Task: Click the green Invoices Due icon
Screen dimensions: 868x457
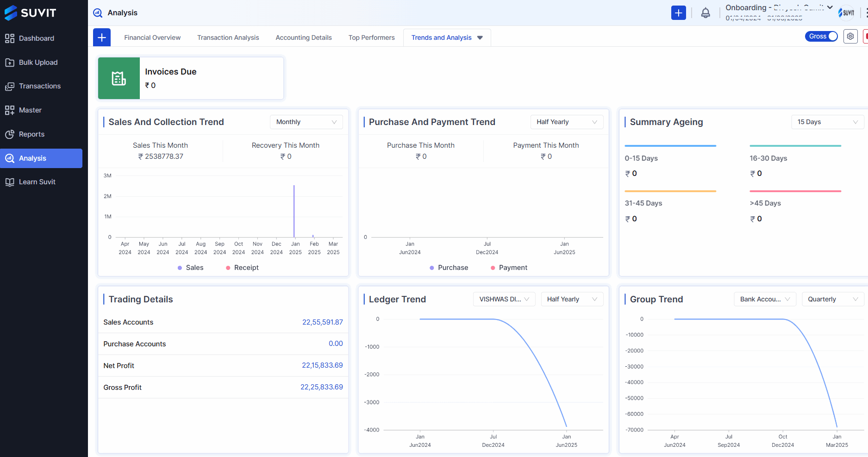Action: [x=119, y=78]
